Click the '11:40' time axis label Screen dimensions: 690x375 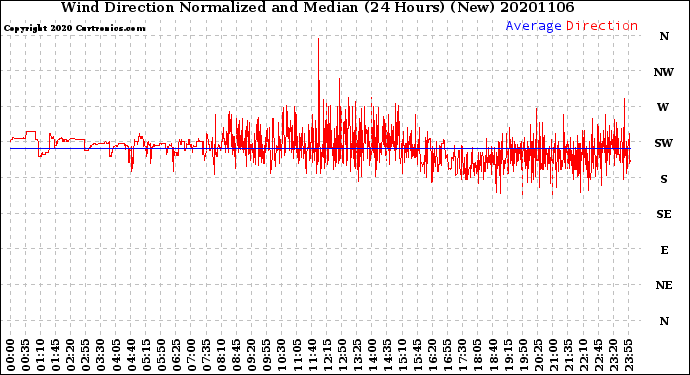coord(312,355)
